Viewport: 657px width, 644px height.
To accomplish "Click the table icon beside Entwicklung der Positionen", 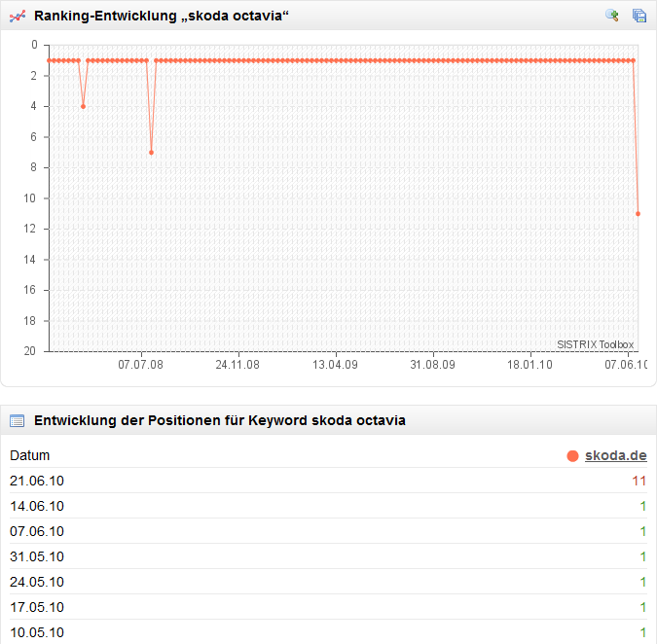I will (x=17, y=421).
